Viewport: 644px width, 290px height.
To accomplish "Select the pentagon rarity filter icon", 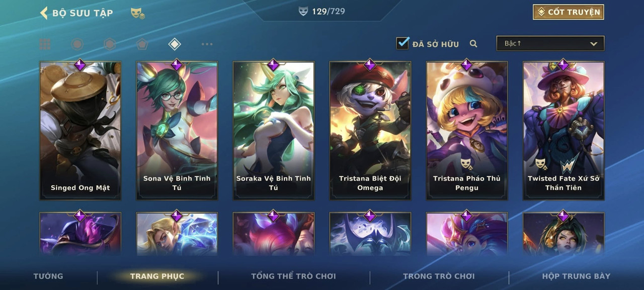I will click(142, 44).
